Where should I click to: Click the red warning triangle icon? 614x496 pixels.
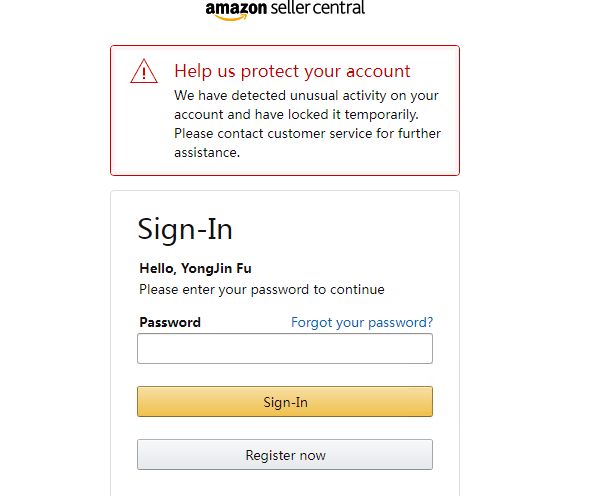coord(144,71)
